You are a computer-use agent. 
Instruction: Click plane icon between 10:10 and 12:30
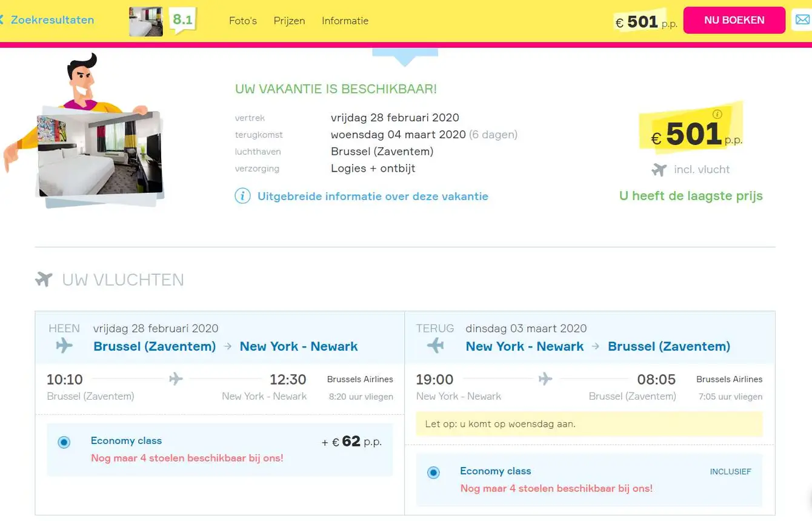tap(176, 379)
